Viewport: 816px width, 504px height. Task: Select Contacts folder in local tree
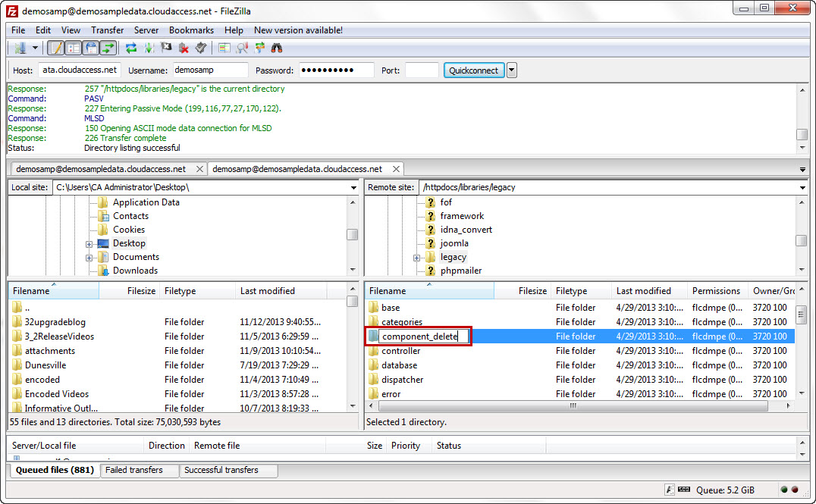tap(130, 216)
